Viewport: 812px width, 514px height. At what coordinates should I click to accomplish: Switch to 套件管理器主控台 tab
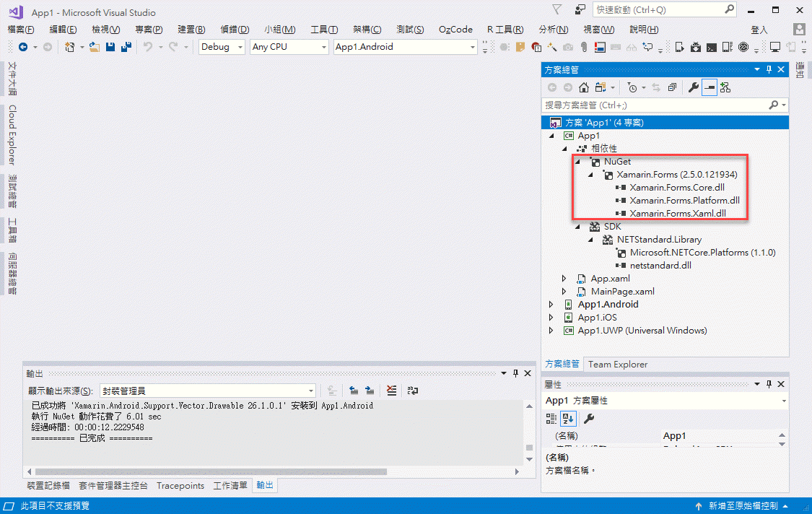(113, 486)
